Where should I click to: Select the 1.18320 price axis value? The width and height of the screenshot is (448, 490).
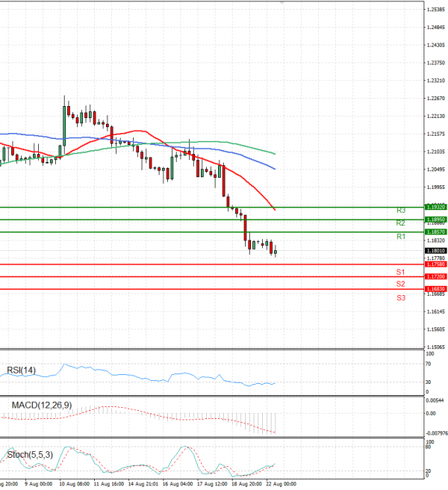[436, 241]
